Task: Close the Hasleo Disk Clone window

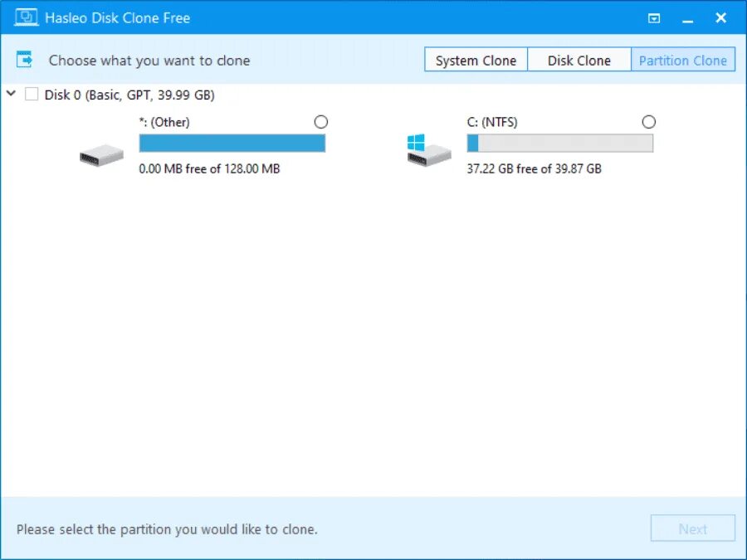Action: pyautogui.click(x=720, y=17)
